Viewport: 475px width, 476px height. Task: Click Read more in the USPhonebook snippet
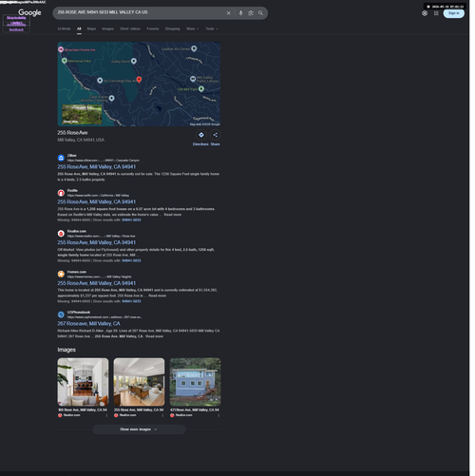click(x=154, y=336)
